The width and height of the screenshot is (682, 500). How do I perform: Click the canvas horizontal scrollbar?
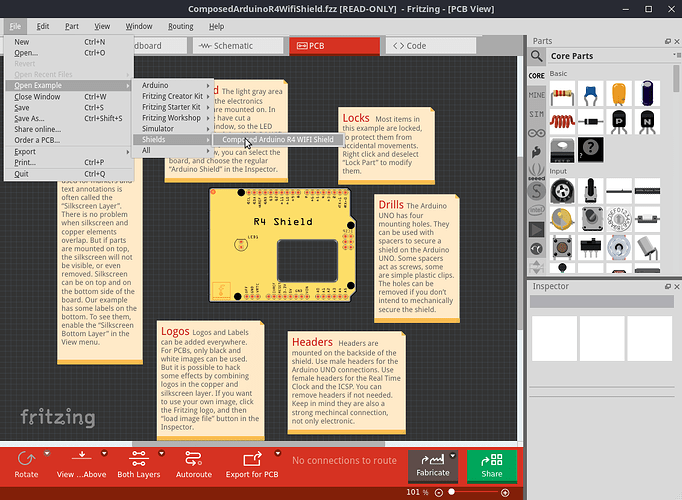click(x=258, y=444)
